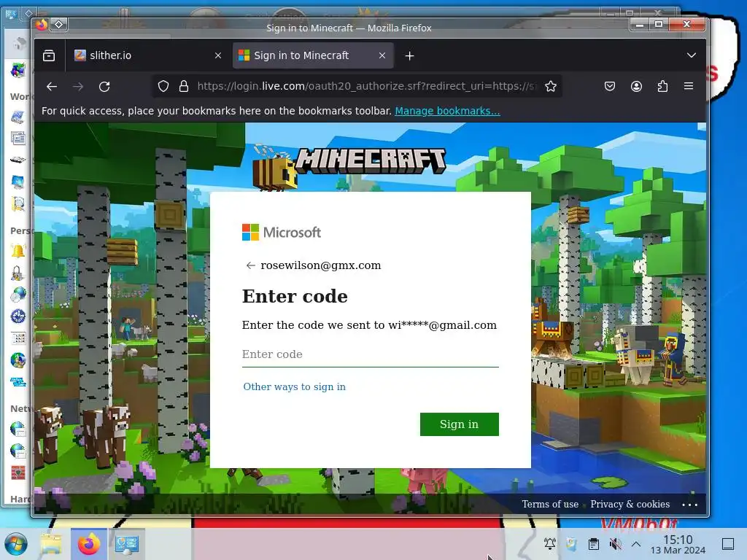Expand hidden system tray icons arrow
This screenshot has height=560, width=747.
[x=636, y=544]
